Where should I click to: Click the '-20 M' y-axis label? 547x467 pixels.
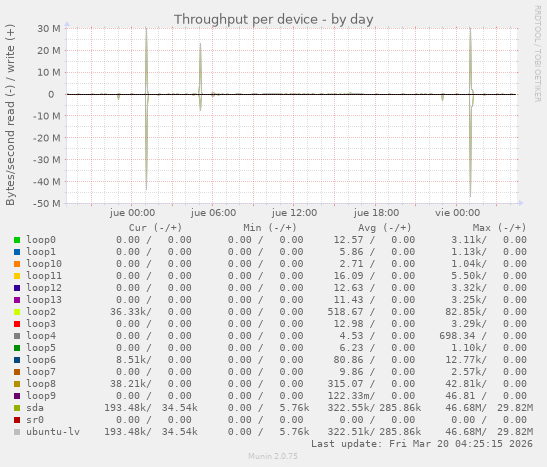(46, 138)
